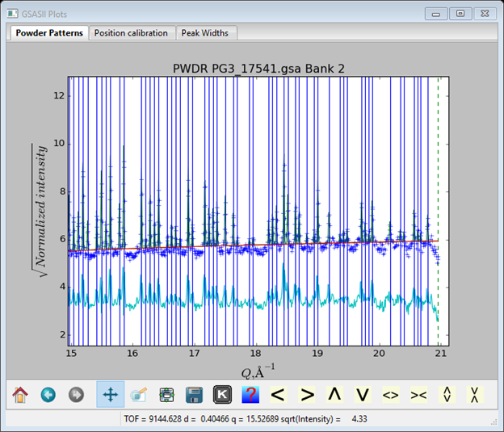Image resolution: width=504 pixels, height=432 pixels.
Task: Select the Peak Widths tab
Action: pyautogui.click(x=204, y=33)
